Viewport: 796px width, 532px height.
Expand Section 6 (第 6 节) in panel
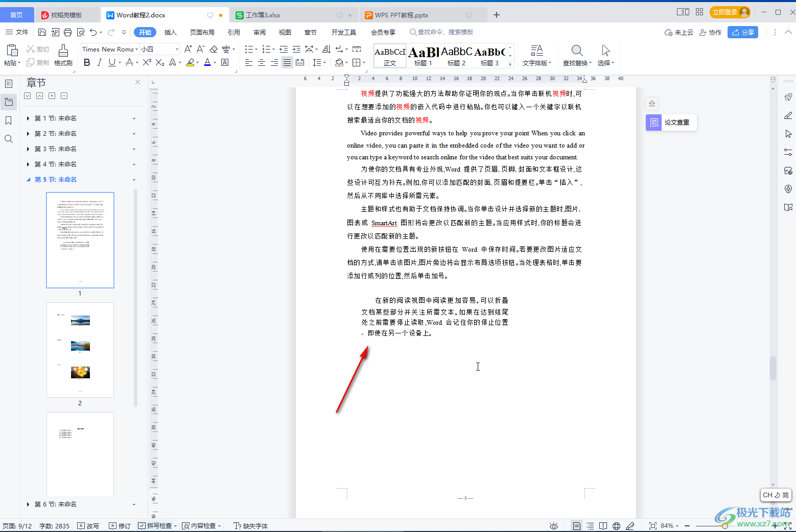pyautogui.click(x=28, y=504)
